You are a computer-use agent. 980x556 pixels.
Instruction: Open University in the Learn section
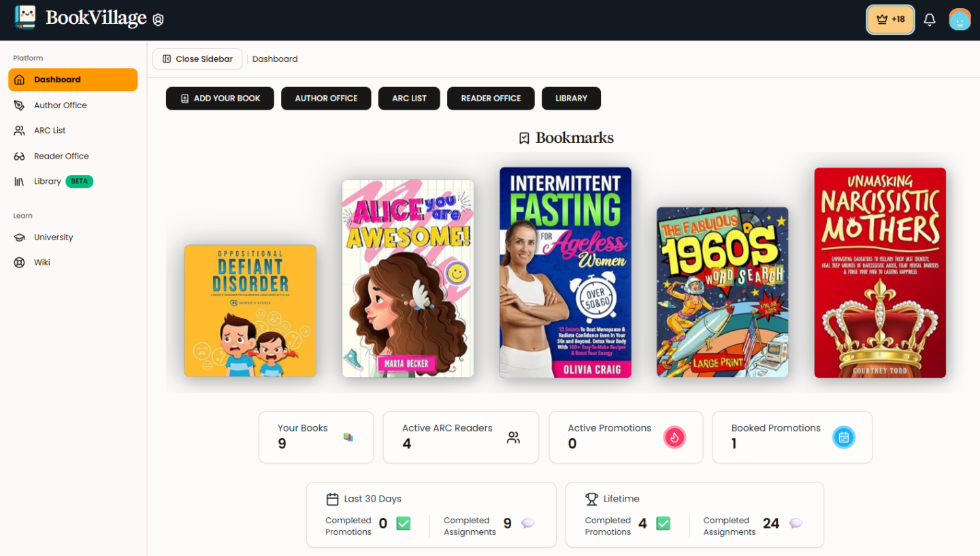pyautogui.click(x=73, y=238)
